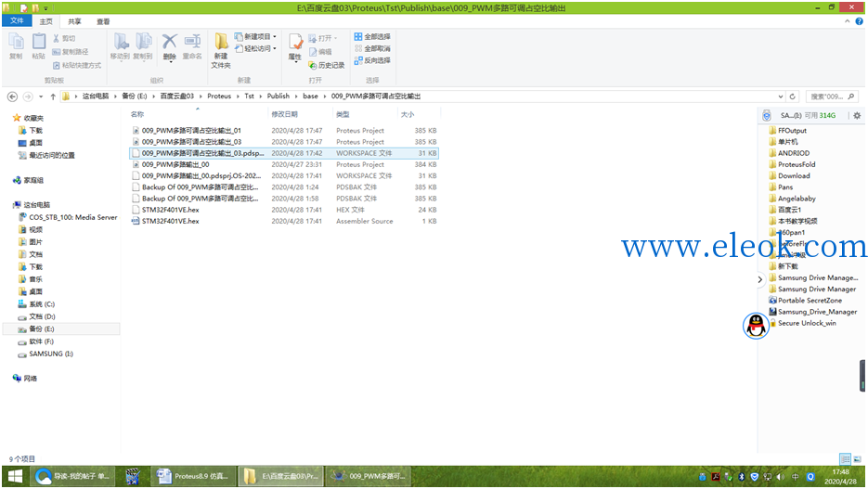Collapse the ribbon with chevron
The width and height of the screenshot is (868, 489).
pyautogui.click(x=847, y=21)
